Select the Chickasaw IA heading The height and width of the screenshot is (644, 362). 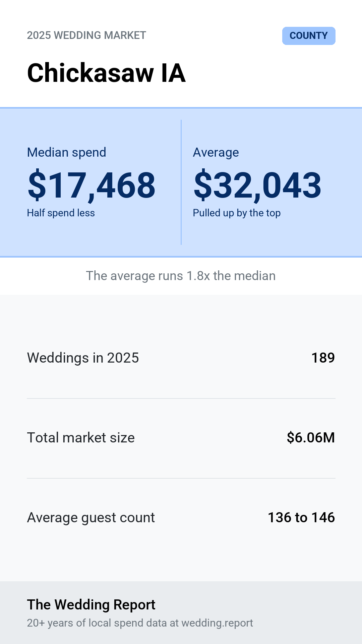pos(106,73)
